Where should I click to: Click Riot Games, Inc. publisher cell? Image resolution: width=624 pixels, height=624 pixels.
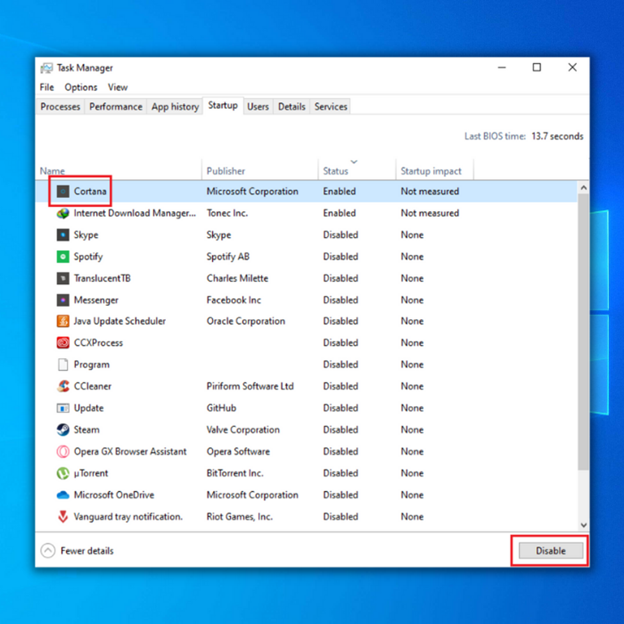[240, 517]
